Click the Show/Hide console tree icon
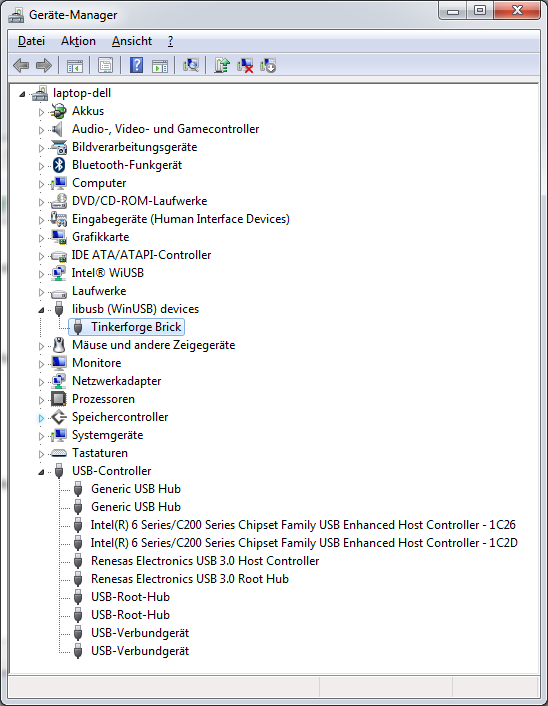Image resolution: width=548 pixels, height=706 pixels. pyautogui.click(x=75, y=66)
